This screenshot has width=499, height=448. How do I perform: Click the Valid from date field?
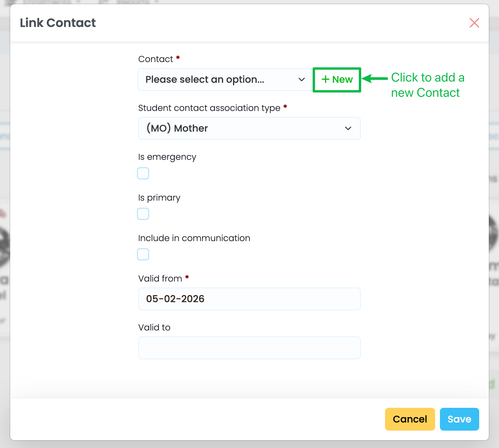click(249, 299)
